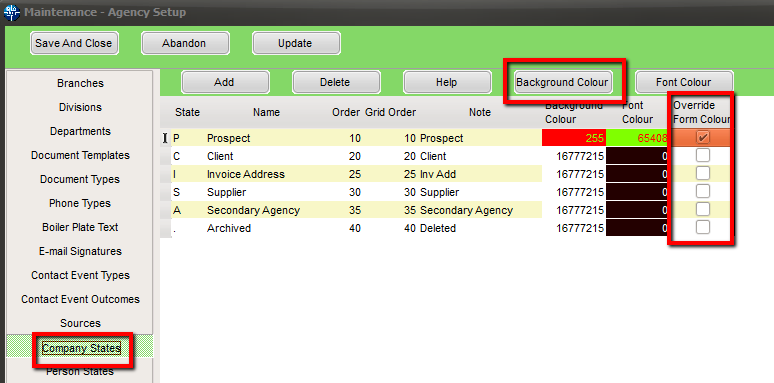The height and width of the screenshot is (383, 774).
Task: Tick Override Form Colour for Invoice Address
Action: pos(702,173)
